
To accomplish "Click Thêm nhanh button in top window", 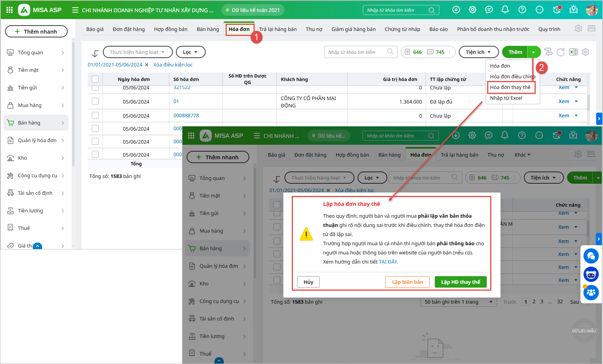I will 36,31.
